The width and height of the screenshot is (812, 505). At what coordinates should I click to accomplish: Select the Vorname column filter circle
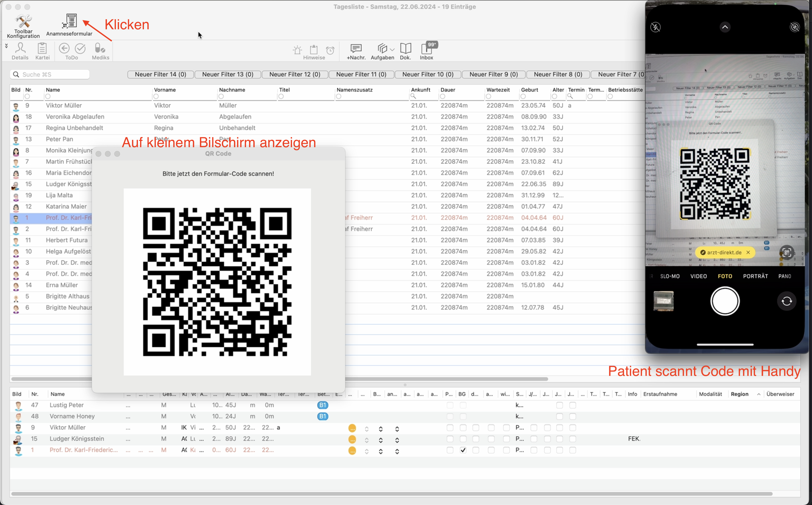tap(156, 97)
